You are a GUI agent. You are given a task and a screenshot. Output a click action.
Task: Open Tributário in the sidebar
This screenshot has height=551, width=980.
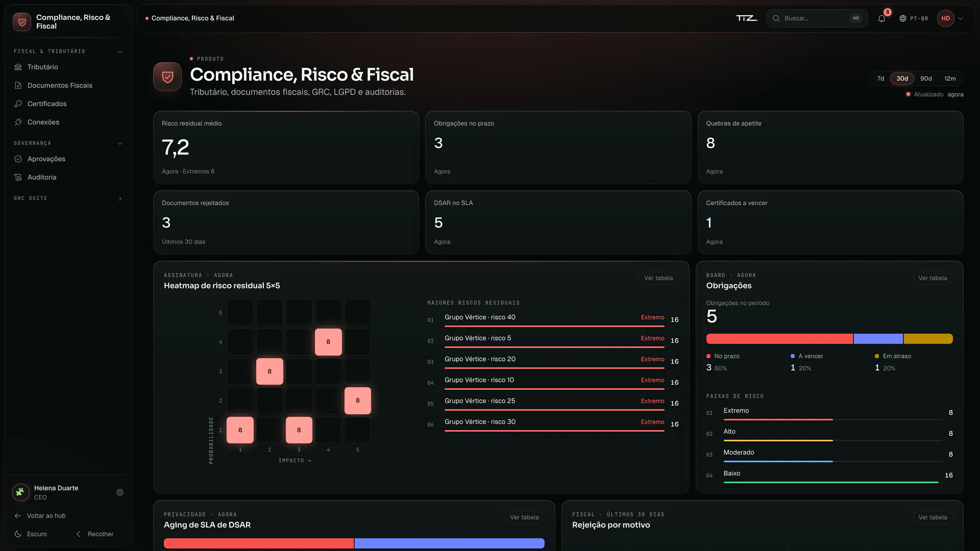coord(68,67)
